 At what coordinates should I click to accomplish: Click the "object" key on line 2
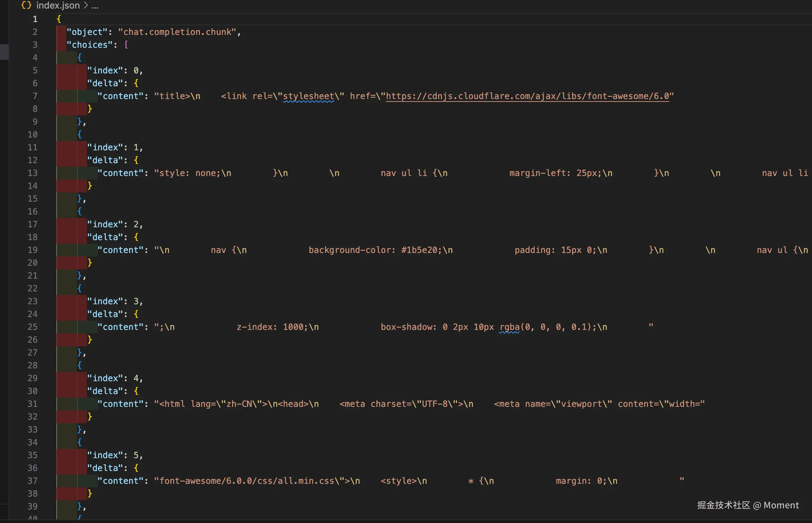click(87, 32)
